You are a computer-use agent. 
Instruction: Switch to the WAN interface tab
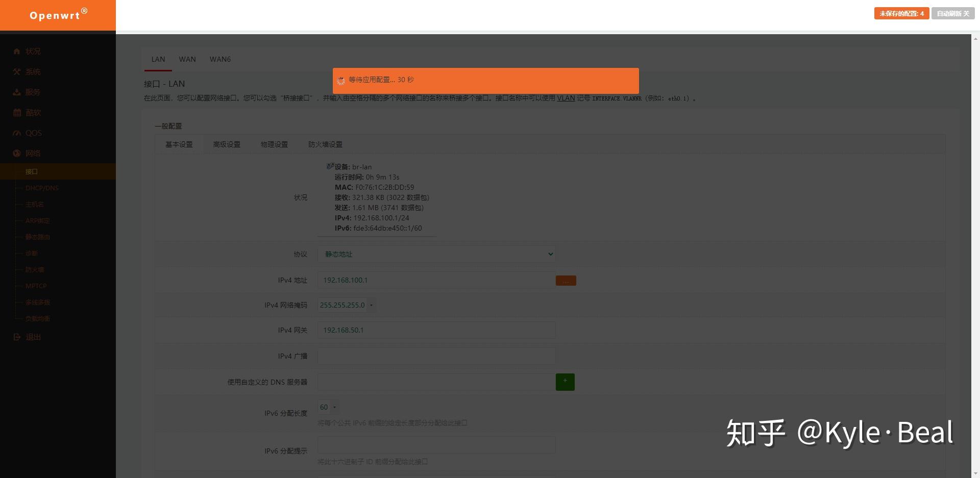(x=187, y=59)
